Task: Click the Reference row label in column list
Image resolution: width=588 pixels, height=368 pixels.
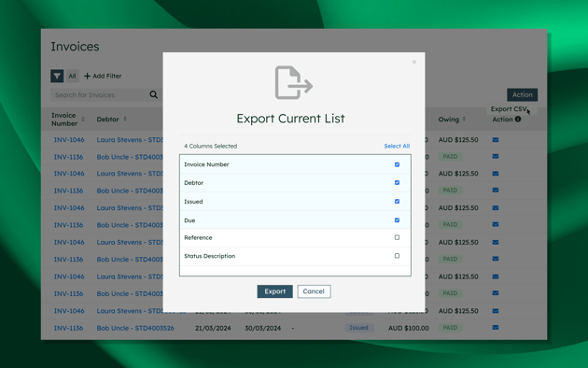Action: 198,237
